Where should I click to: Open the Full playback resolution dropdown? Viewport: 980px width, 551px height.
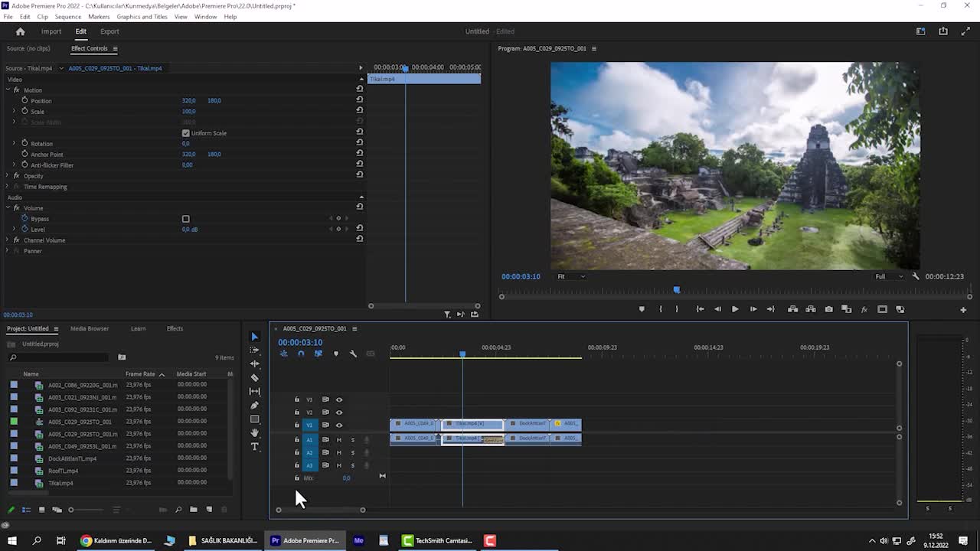point(889,276)
